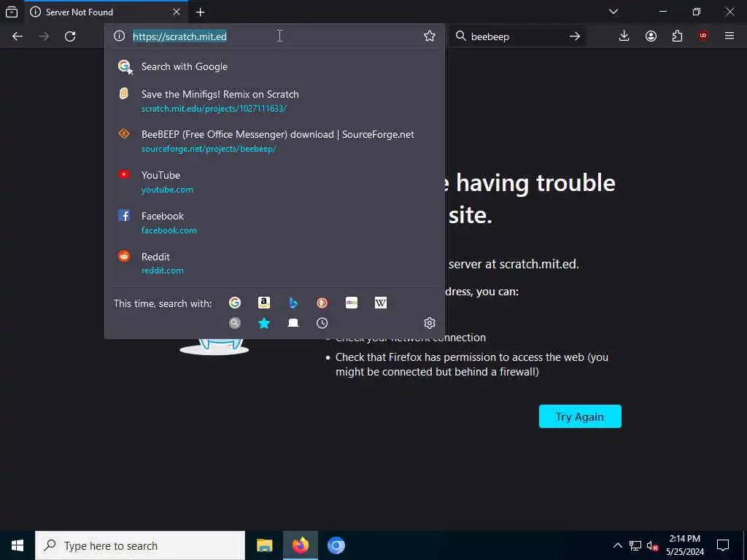Click the search bar go arrow
This screenshot has width=747, height=560.
point(575,36)
